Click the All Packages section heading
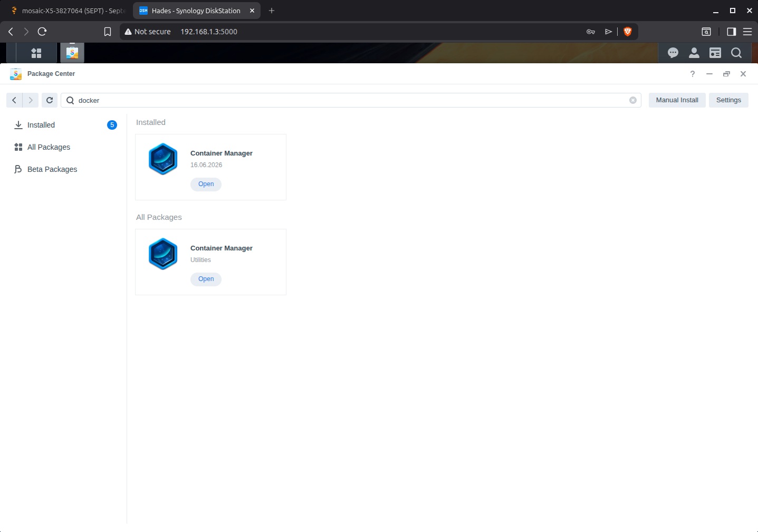The image size is (758, 532). 159,217
